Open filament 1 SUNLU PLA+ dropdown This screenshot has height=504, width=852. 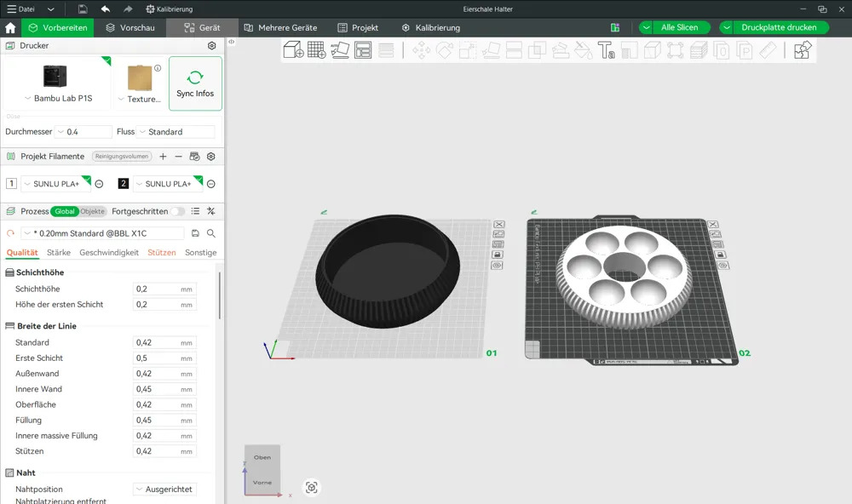point(55,184)
